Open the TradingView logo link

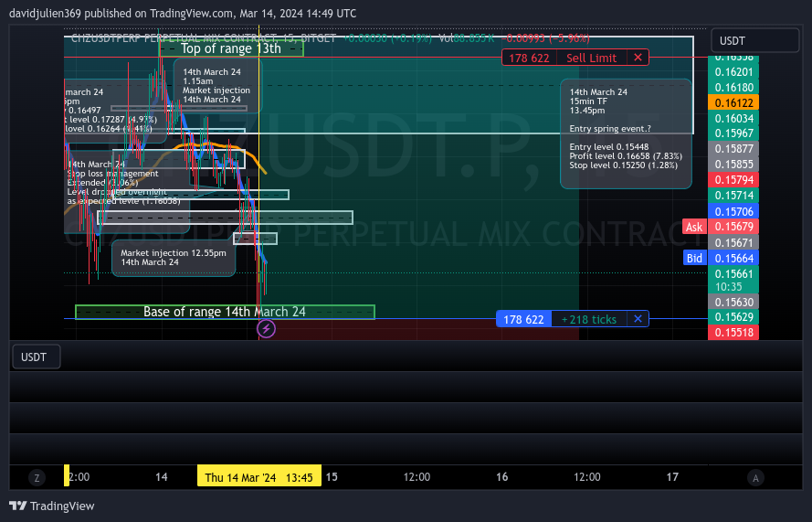coord(52,506)
